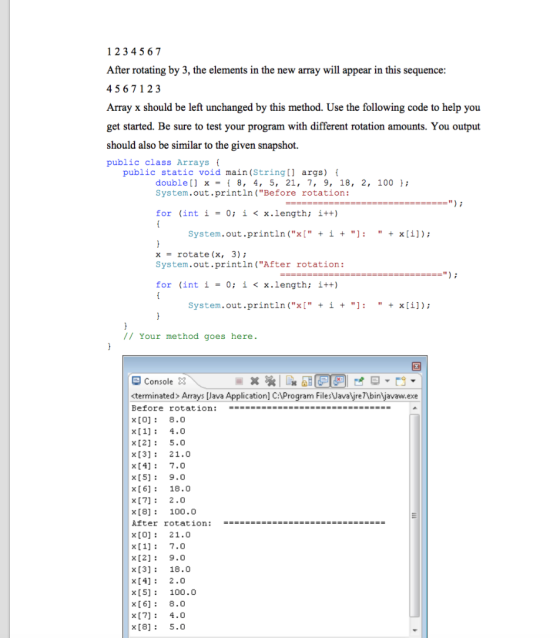Click the Clear Console icon
Image resolution: width=560 pixels, height=638 pixels.
291,381
